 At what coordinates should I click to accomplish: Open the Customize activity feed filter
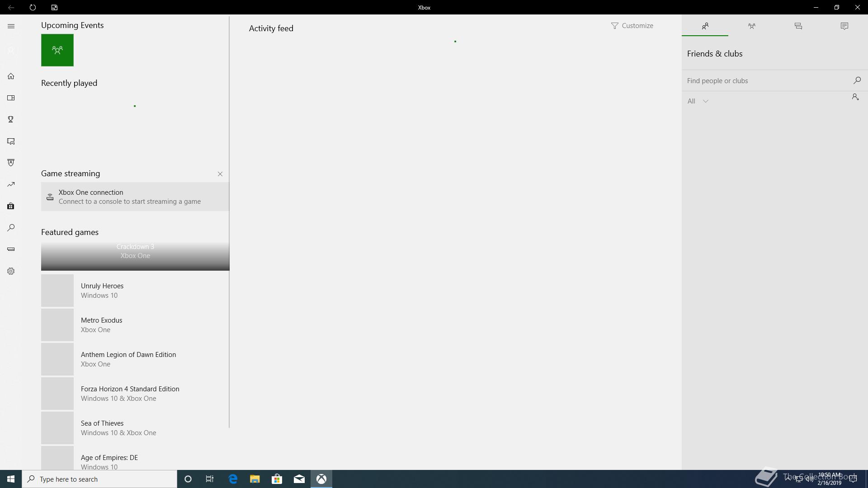click(632, 26)
